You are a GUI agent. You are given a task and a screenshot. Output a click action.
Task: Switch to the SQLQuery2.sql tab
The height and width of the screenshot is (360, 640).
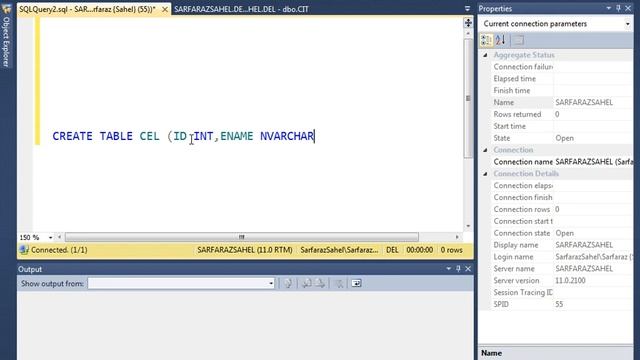click(x=87, y=9)
